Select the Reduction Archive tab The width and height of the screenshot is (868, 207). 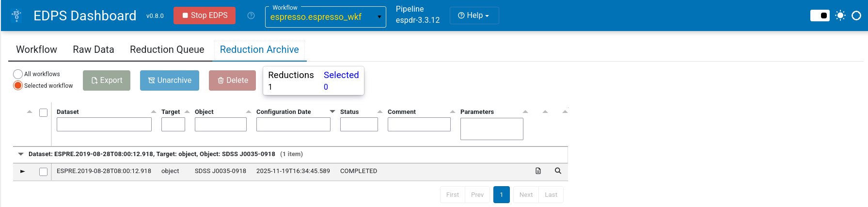[259, 49]
